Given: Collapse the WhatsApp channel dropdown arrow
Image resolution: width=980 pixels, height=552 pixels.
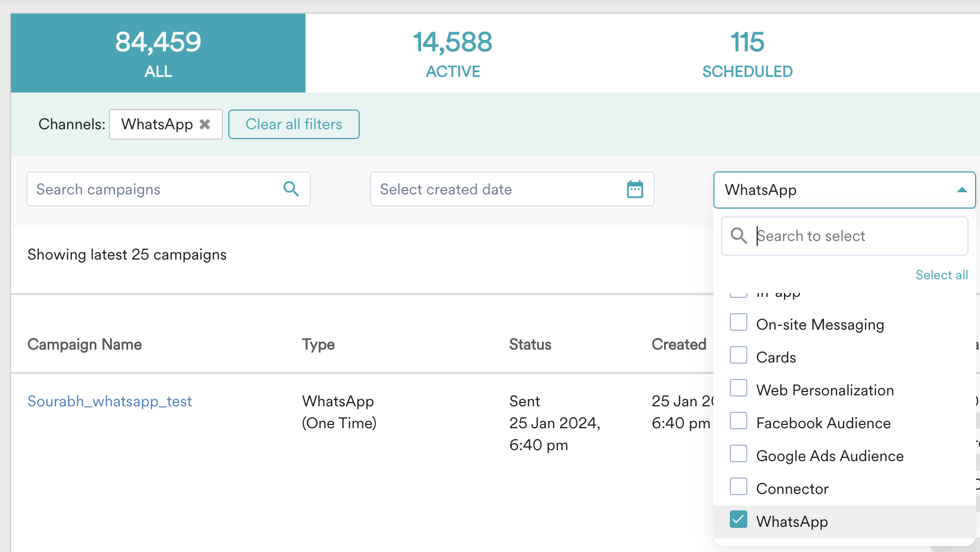Looking at the screenshot, I should tap(961, 190).
